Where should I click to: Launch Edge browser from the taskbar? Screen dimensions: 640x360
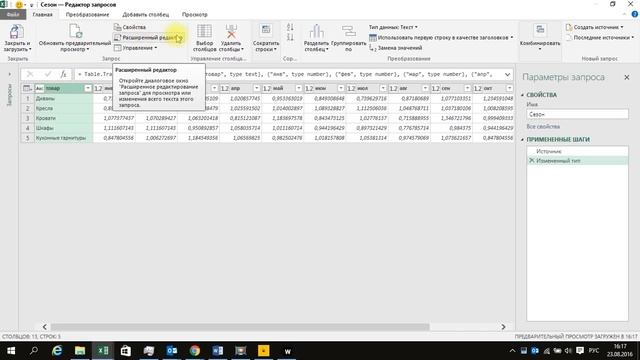(57, 351)
